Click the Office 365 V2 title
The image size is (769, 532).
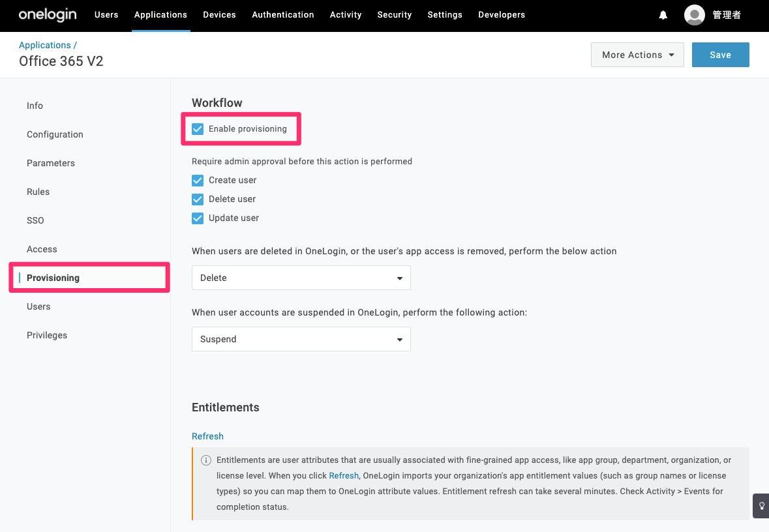61,61
